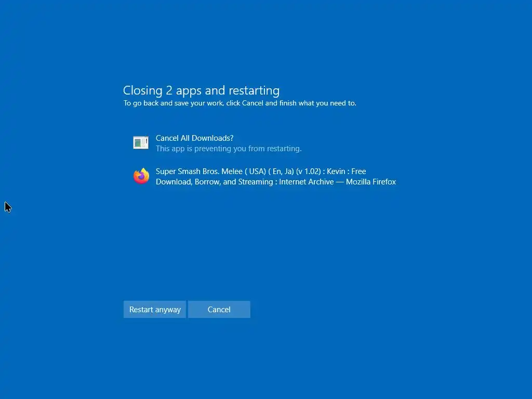The image size is (532, 399).
Task: Click "2 apps" in the heading
Action: tap(183, 90)
